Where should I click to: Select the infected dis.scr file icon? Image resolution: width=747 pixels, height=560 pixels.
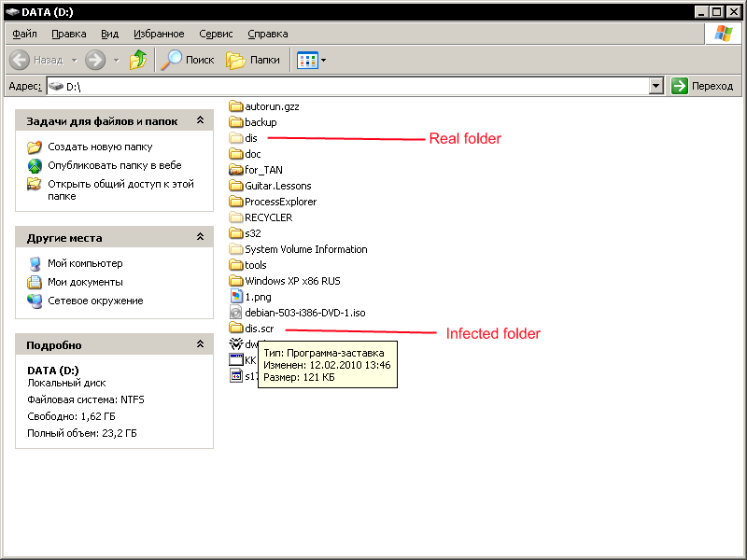click(x=236, y=329)
